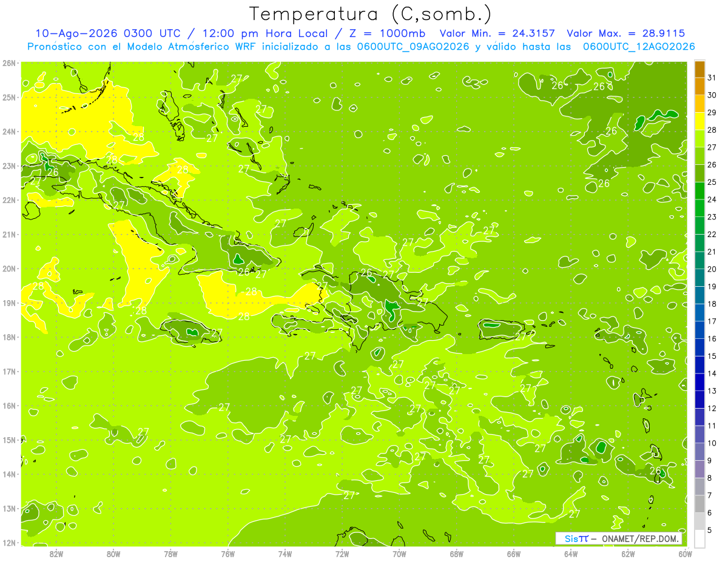Click the legend scale value 18
The width and height of the screenshot is (728, 562).
click(712, 304)
